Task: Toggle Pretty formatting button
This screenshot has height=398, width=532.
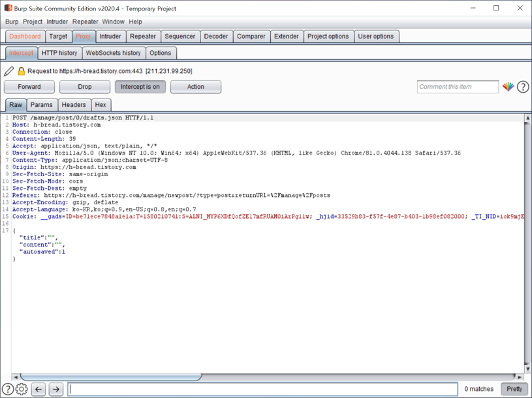Action: pos(514,389)
